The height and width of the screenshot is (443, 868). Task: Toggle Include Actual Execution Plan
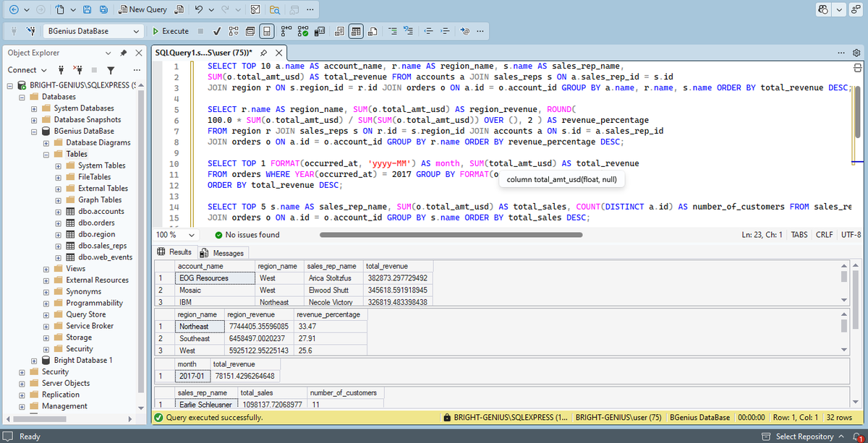click(286, 31)
